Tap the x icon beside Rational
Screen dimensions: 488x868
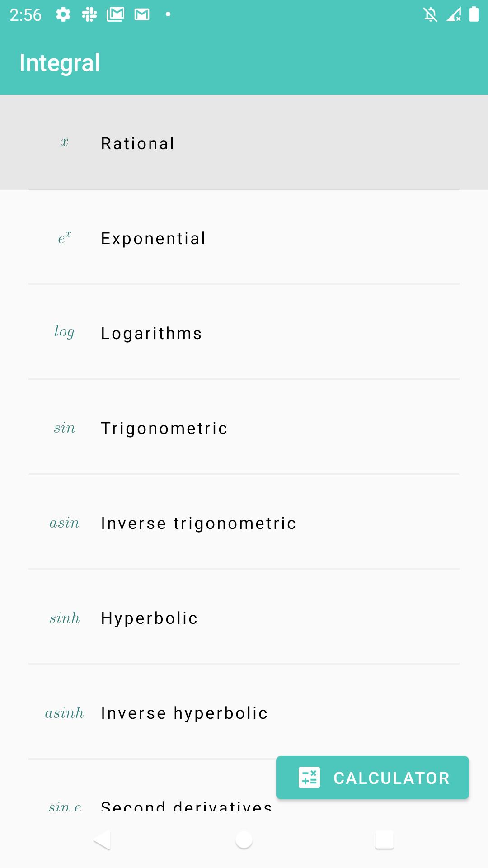pos(64,143)
